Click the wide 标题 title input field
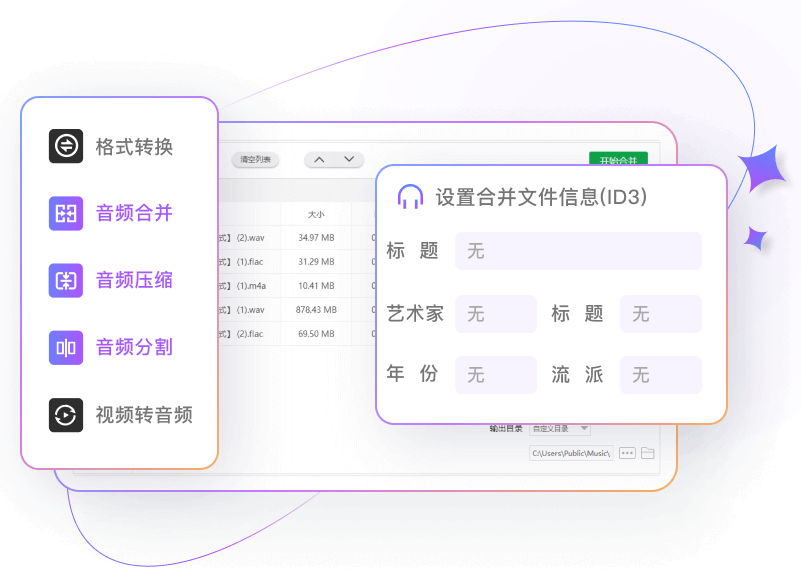Viewport: 801px width, 580px height. tap(578, 251)
